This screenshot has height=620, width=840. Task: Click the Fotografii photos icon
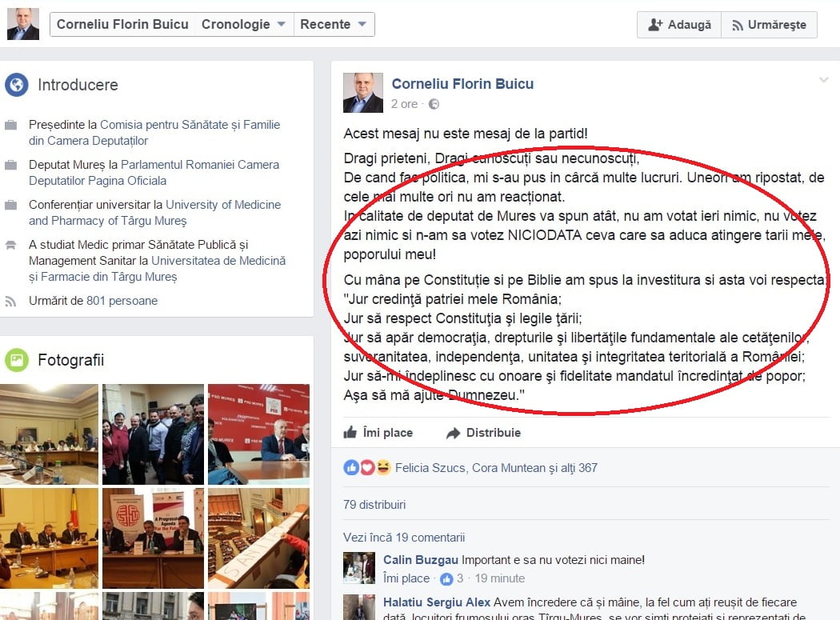click(17, 361)
